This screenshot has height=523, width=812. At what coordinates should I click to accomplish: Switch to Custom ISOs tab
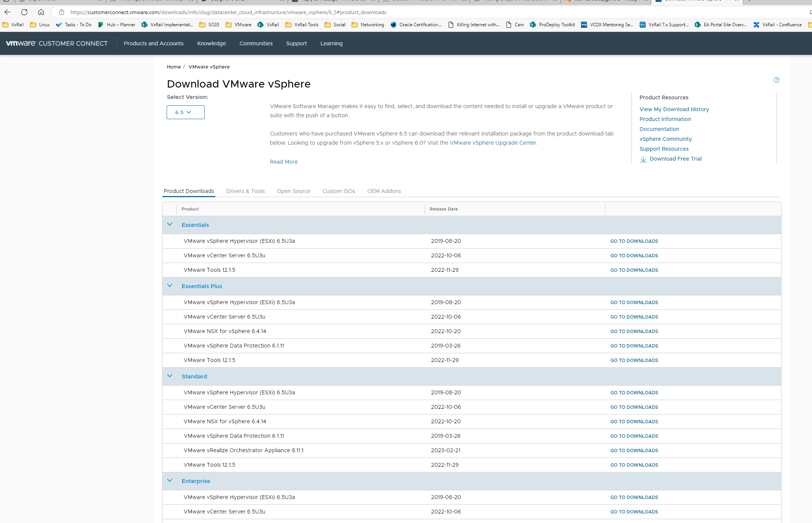coord(339,191)
